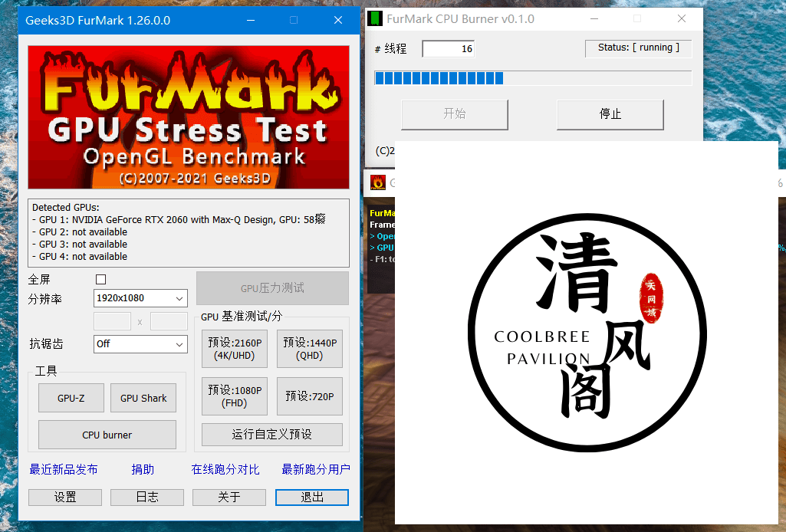Minimize the Geeks3D FurMark window

click(x=252, y=21)
